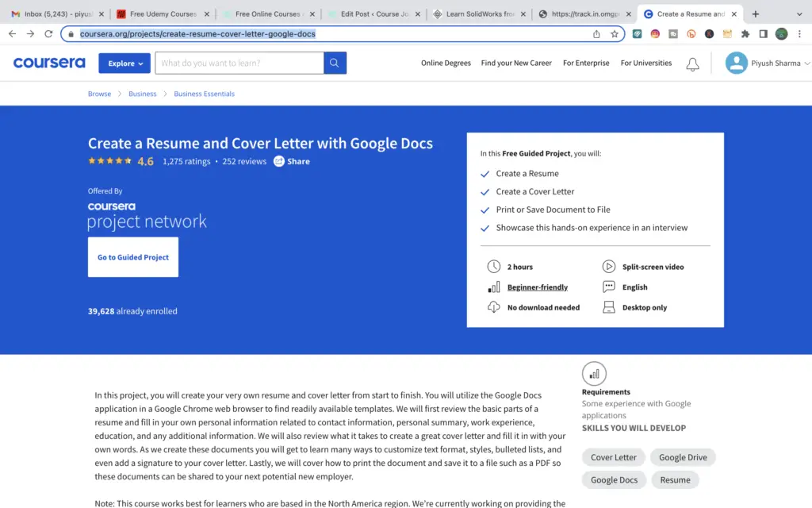The width and height of the screenshot is (812, 508).
Task: Click the orange letter-b extension icon
Action: 691,33
